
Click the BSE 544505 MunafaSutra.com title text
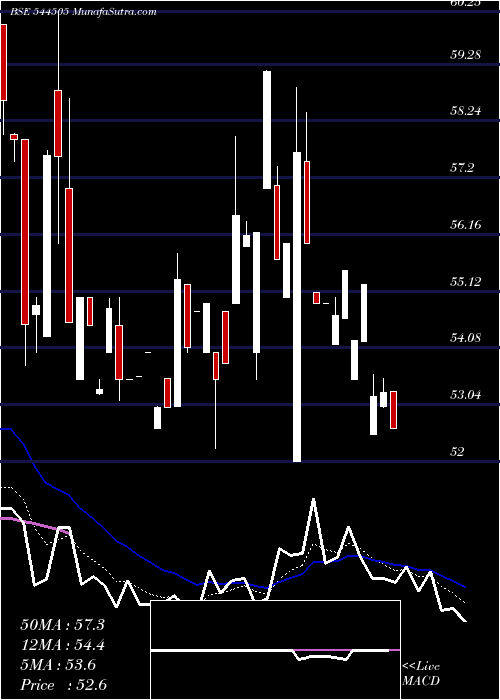click(x=83, y=12)
